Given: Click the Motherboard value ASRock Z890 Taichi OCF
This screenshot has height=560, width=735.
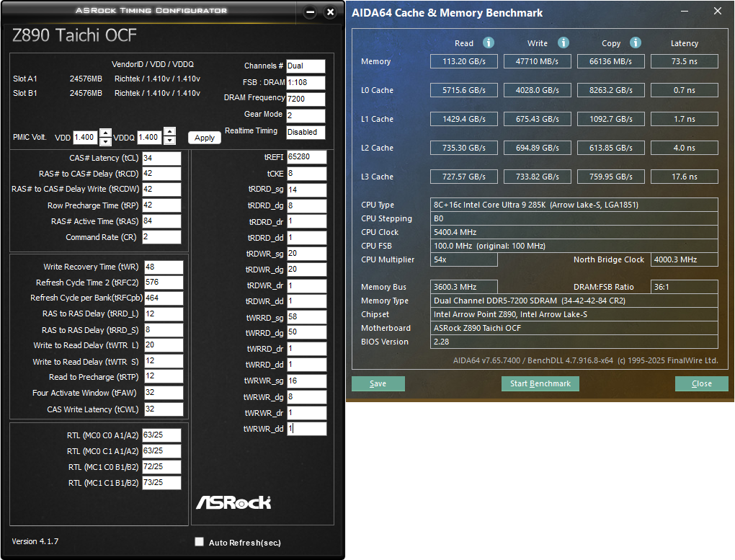Looking at the screenshot, I should (574, 329).
